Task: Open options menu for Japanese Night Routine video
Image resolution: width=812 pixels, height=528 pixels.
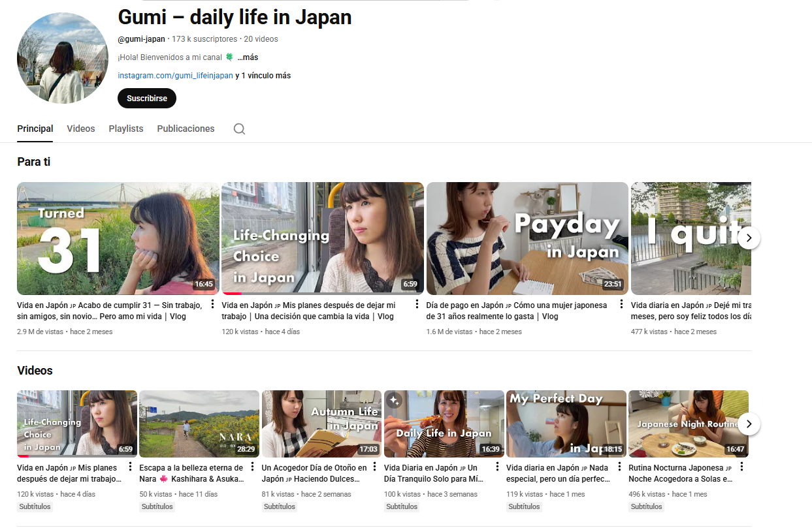Action: tap(741, 467)
